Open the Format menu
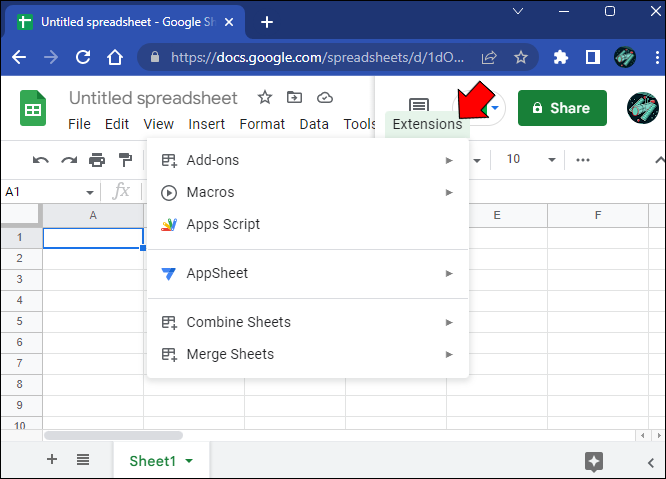 click(262, 124)
